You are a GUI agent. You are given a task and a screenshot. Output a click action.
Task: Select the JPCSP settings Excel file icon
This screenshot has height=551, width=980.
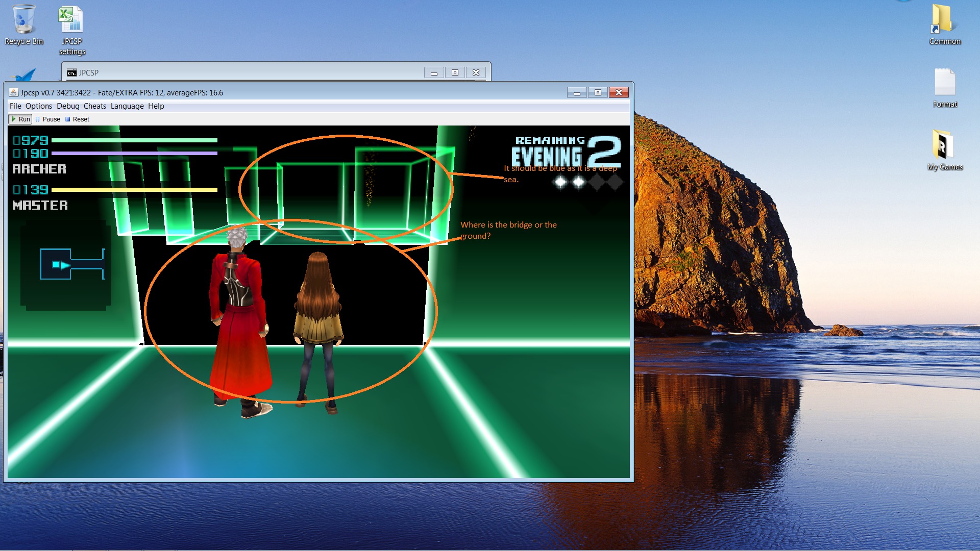tap(72, 30)
